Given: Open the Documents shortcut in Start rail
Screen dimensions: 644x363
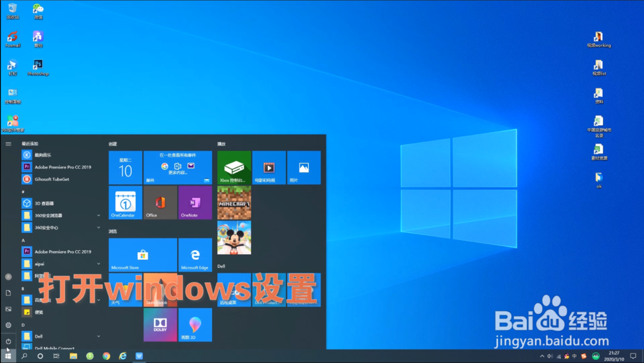Looking at the screenshot, I should [x=8, y=293].
